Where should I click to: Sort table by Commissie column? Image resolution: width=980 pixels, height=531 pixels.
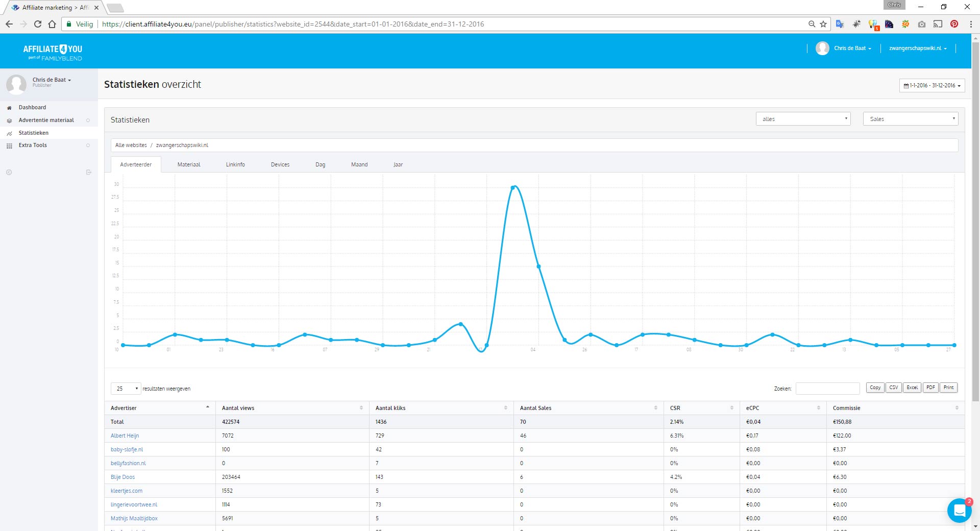pos(896,408)
